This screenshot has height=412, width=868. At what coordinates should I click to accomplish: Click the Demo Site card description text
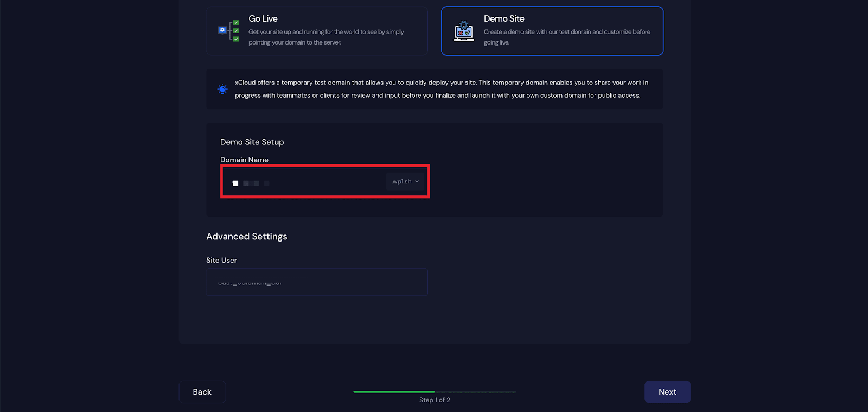(566, 37)
